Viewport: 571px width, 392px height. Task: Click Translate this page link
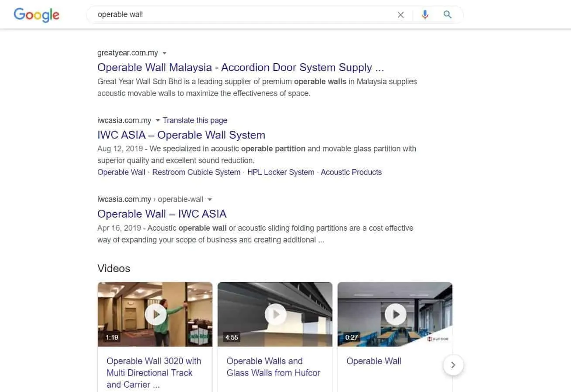(x=195, y=120)
